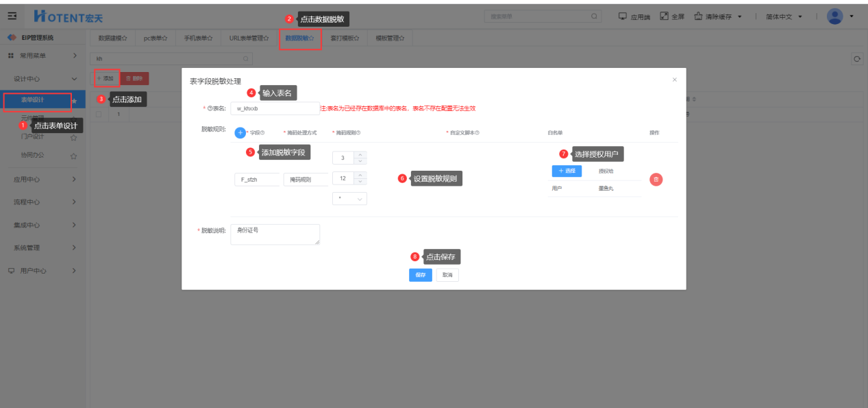This screenshot has height=408, width=868.
Task: Favorite 表单设计 with its star icon
Action: click(x=74, y=101)
